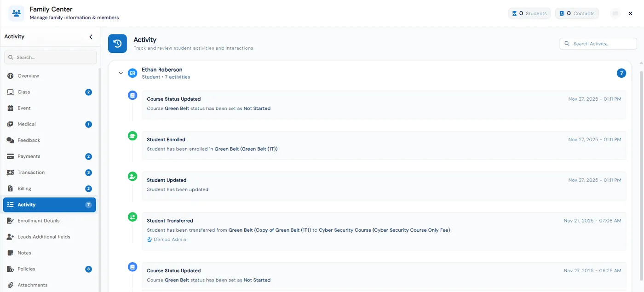Click the Nov 27, 2025 - 06:25 AM timestamp
644x292 pixels.
pyautogui.click(x=592, y=271)
